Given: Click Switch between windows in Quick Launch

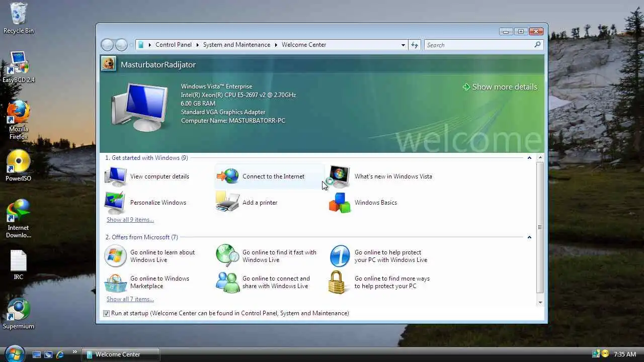Looking at the screenshot, I should [48, 354].
